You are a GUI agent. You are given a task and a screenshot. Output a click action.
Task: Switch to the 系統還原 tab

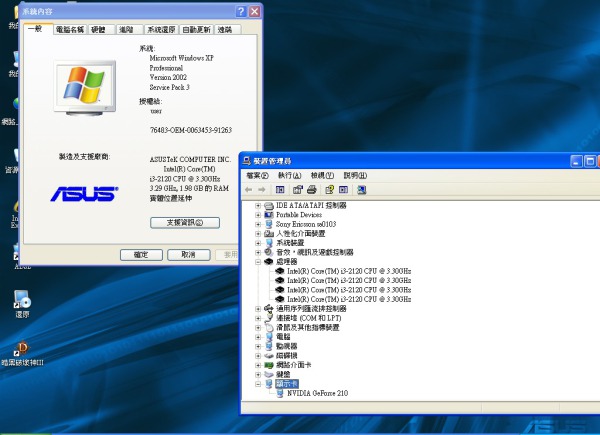pyautogui.click(x=161, y=29)
